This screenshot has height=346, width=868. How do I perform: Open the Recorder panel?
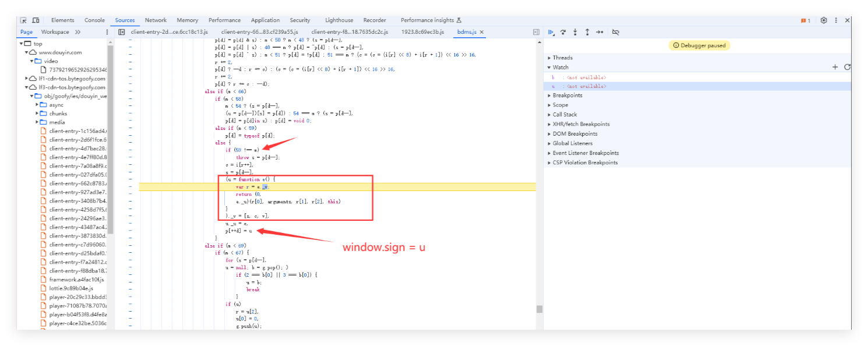(x=375, y=20)
